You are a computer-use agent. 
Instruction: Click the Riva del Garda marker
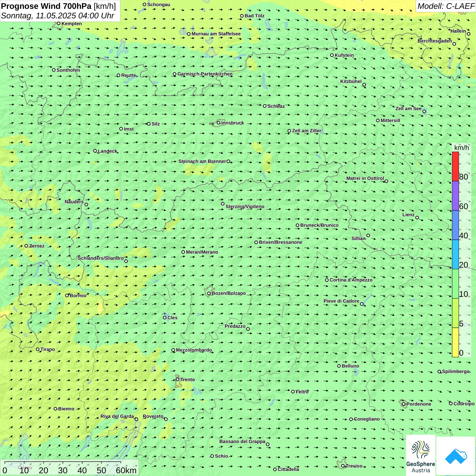pos(136,419)
